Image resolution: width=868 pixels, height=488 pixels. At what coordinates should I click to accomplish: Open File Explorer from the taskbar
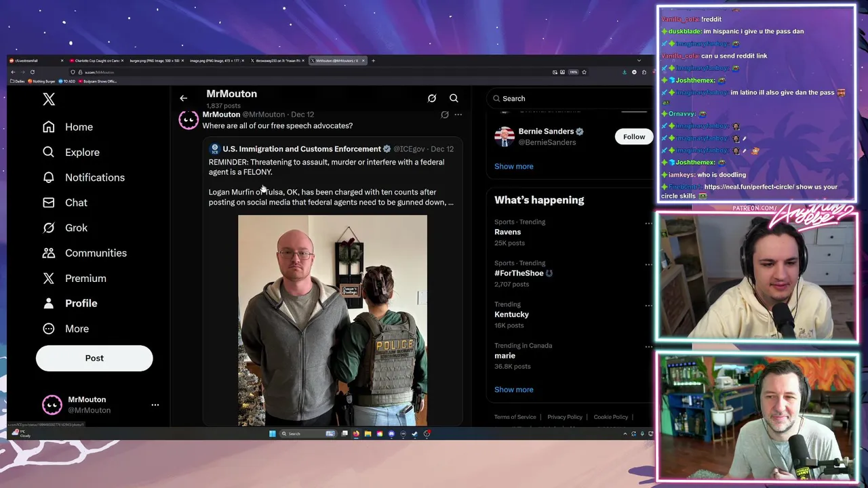368,434
